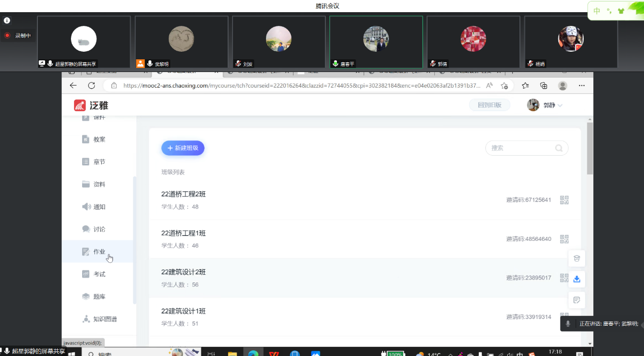Image resolution: width=644 pixels, height=356 pixels.
Task: Show QR code for 22道桥工程2班
Action: click(x=564, y=200)
